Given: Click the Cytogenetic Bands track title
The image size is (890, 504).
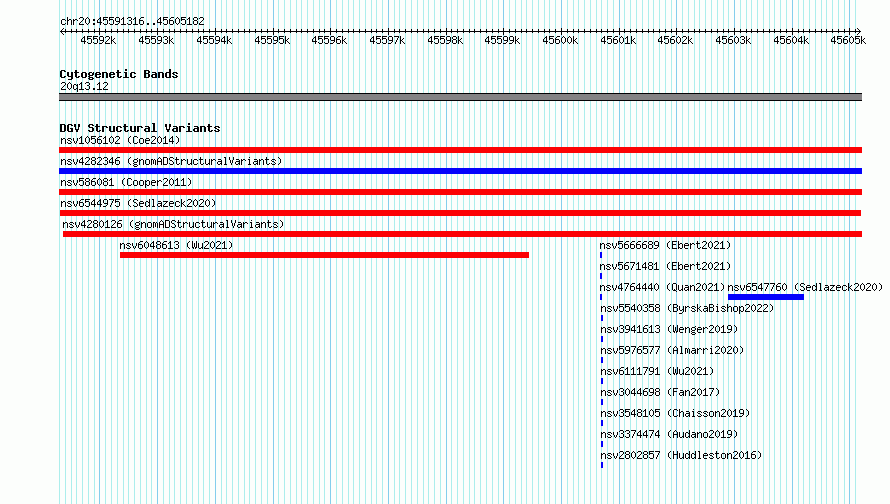Looking at the screenshot, I should [119, 74].
